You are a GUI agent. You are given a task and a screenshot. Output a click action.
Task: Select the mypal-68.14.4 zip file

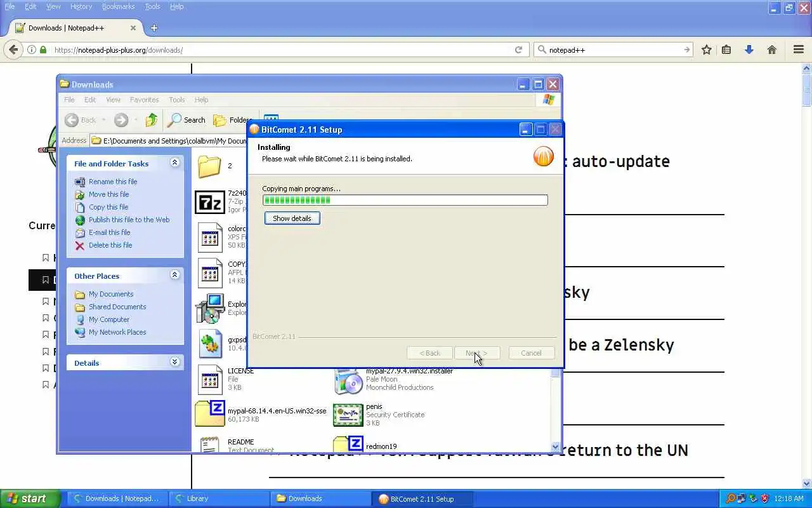[260, 415]
